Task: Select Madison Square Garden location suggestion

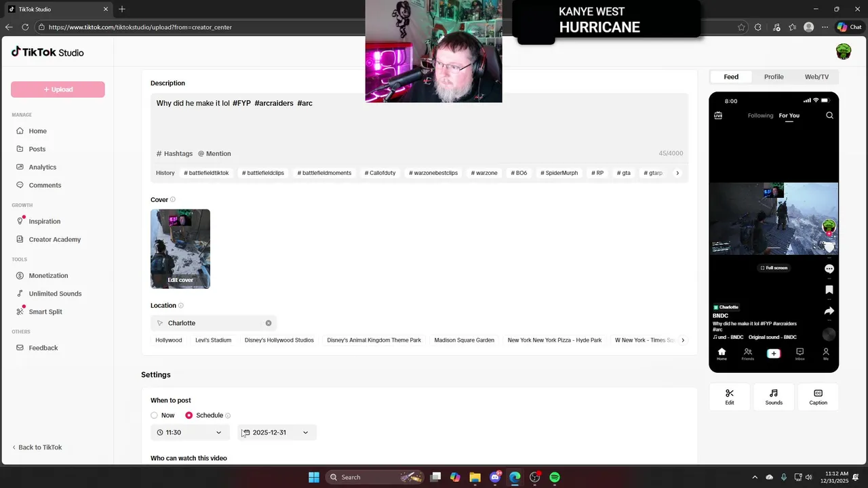Action: (465, 340)
